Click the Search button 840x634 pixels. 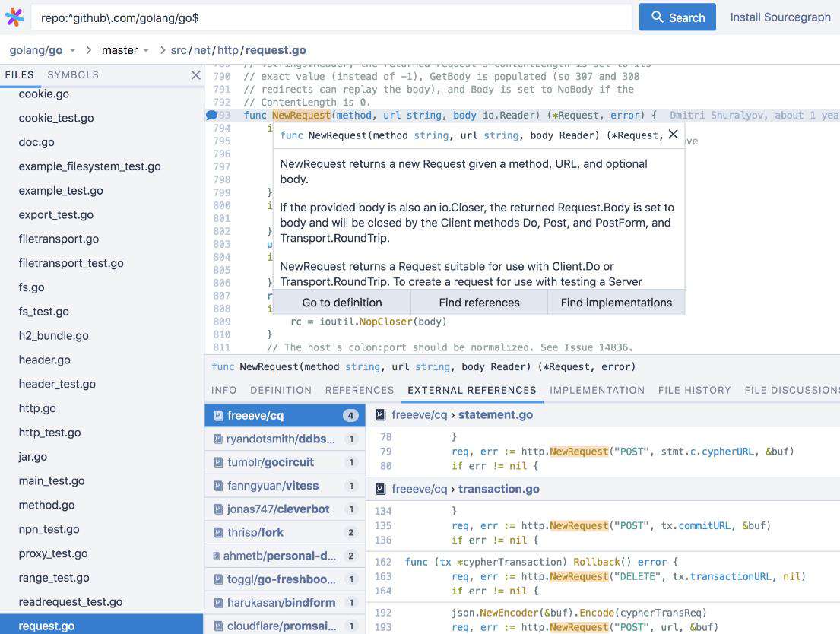(x=677, y=17)
